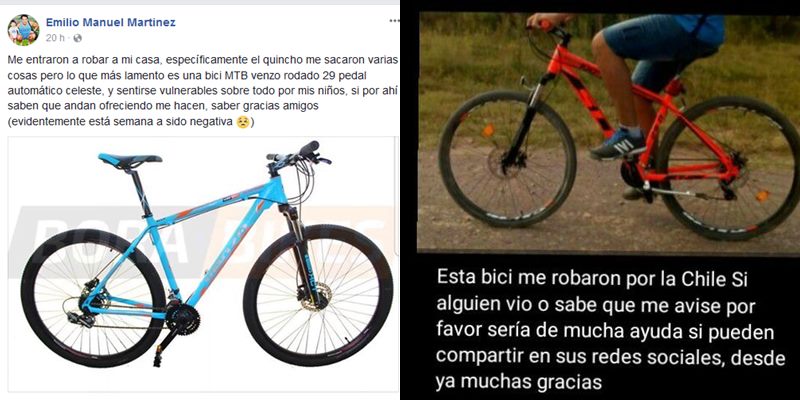Click the orange bike's front wheel
This screenshot has width=800, height=400.
[x=507, y=158]
